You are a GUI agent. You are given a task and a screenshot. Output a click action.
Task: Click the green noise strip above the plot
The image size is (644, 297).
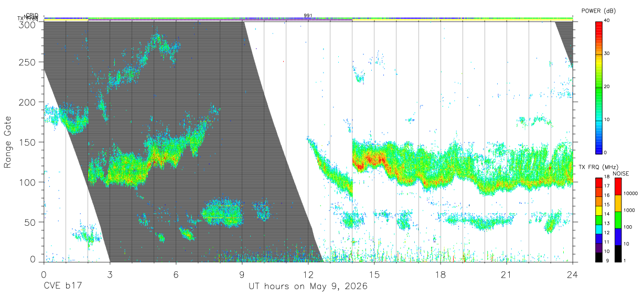coord(308,19)
